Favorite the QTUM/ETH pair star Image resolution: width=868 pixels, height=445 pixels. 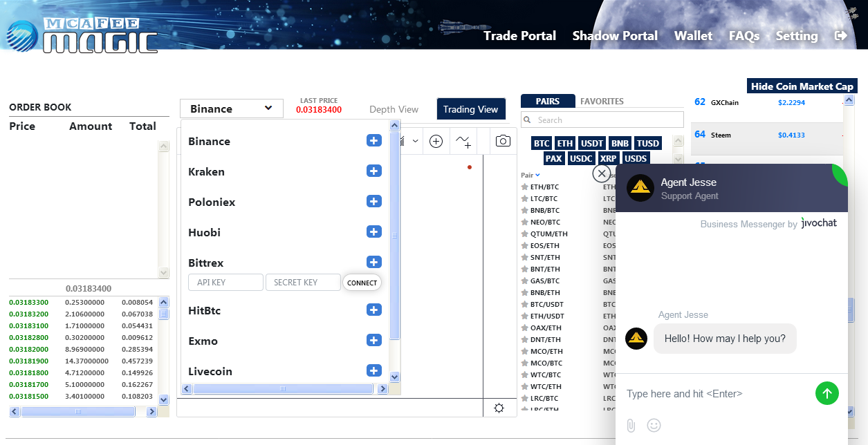(525, 234)
